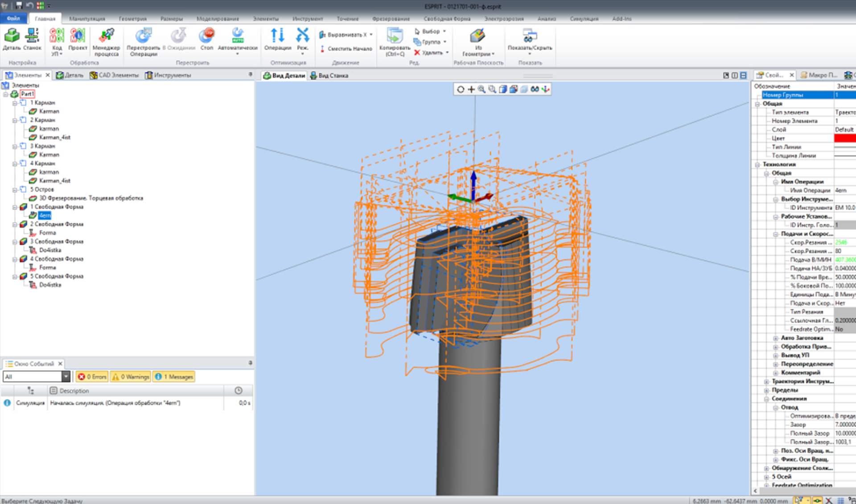This screenshot has width=856, height=504.
Task: Click the red Цвет color swatch
Action: [844, 138]
